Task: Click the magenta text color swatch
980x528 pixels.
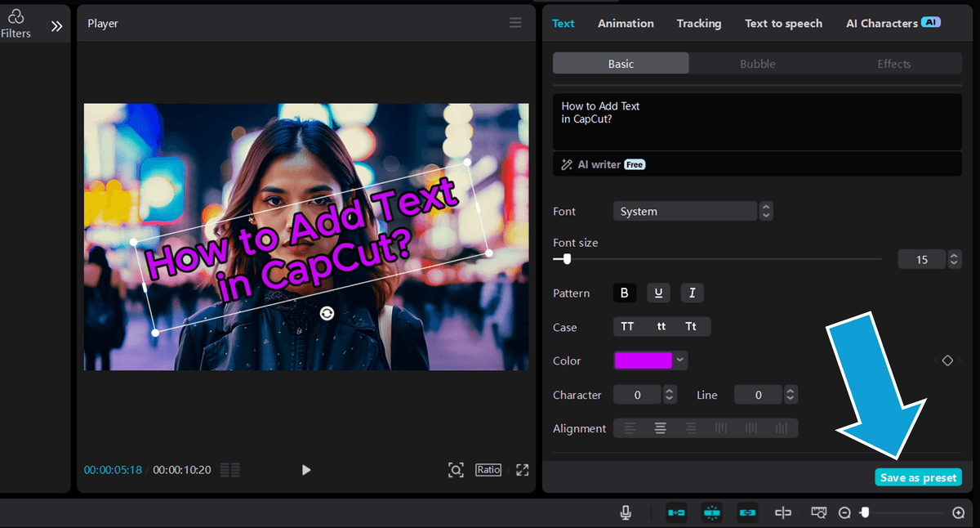Action: 644,360
